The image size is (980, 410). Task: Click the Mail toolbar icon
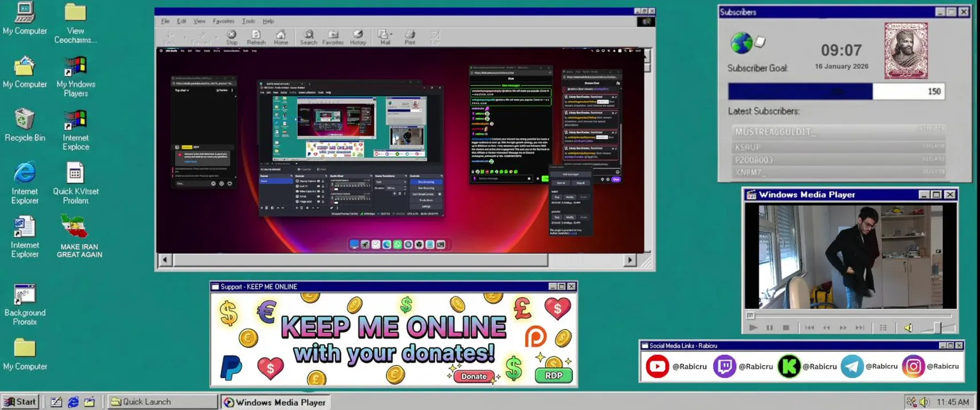tap(384, 38)
